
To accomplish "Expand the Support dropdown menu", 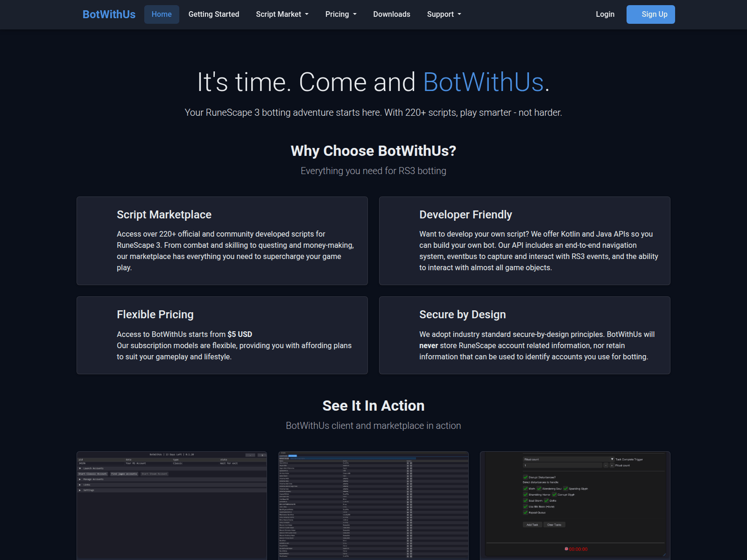I will [x=444, y=14].
